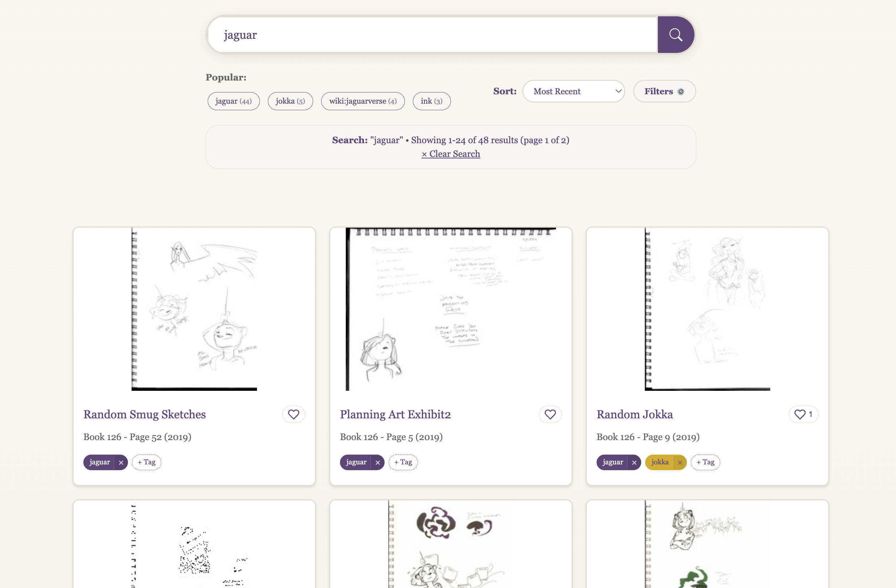Remove jaguar tag from Planning Art Exhibit2
The width and height of the screenshot is (896, 588).
coord(378,462)
